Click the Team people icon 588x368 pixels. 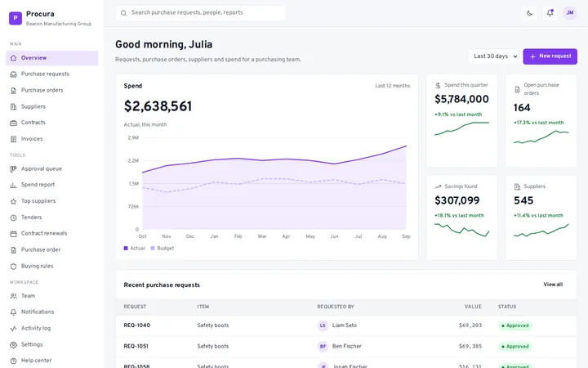click(14, 296)
